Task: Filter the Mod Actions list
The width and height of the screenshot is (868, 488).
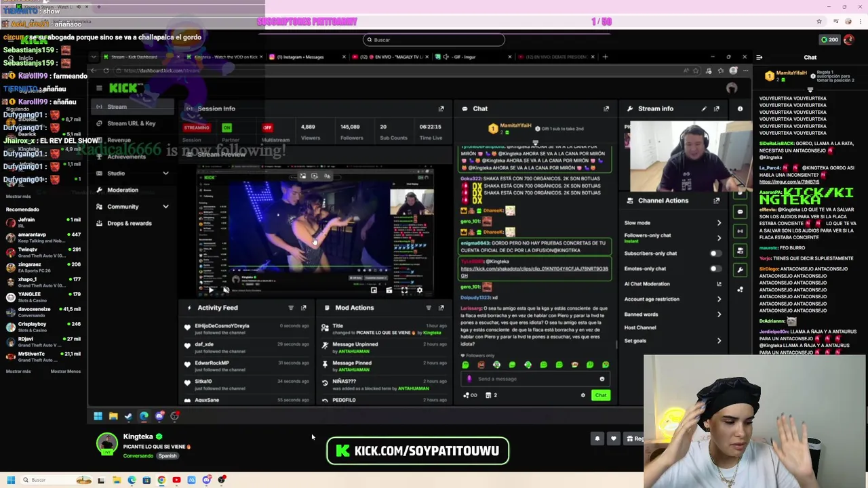Action: (x=429, y=308)
